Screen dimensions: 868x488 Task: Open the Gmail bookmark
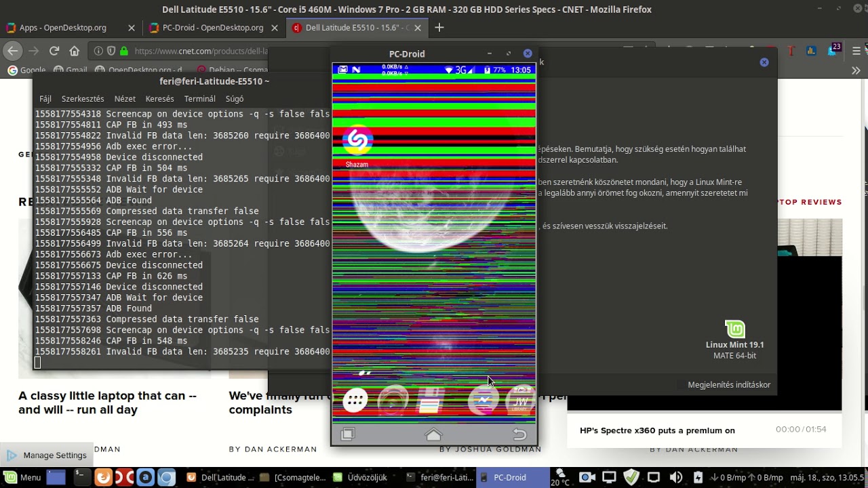coord(71,70)
